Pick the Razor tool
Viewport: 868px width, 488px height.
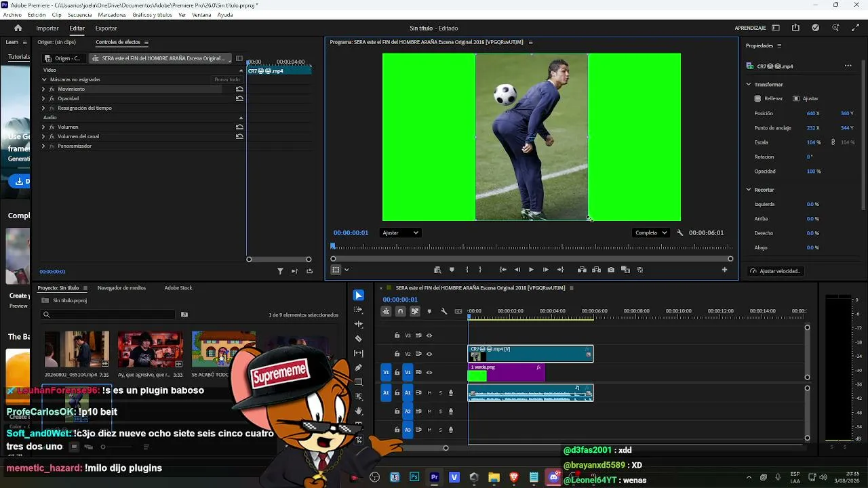click(359, 338)
